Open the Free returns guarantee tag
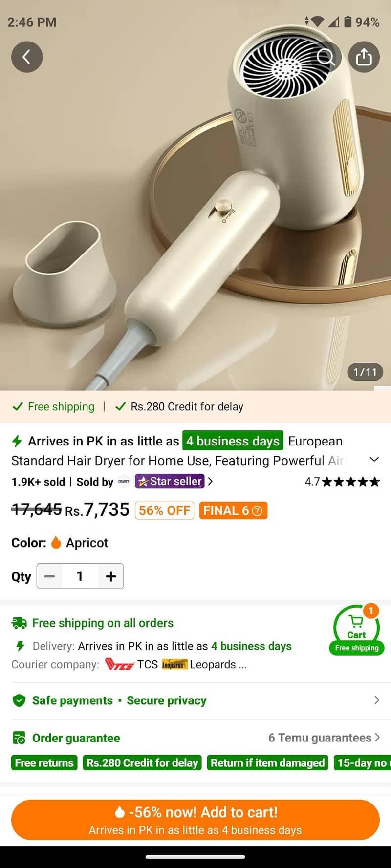This screenshot has height=868, width=391. (44, 762)
